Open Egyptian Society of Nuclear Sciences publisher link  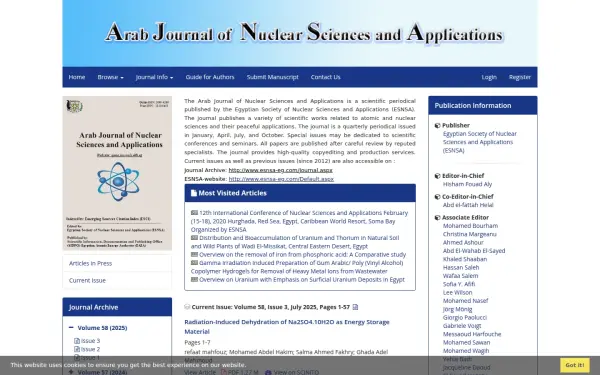pos(479,142)
